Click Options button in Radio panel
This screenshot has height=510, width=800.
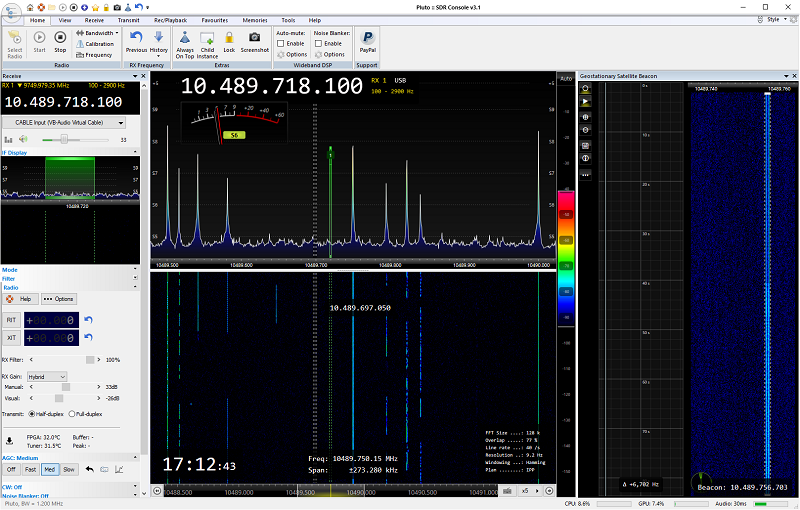(x=59, y=299)
